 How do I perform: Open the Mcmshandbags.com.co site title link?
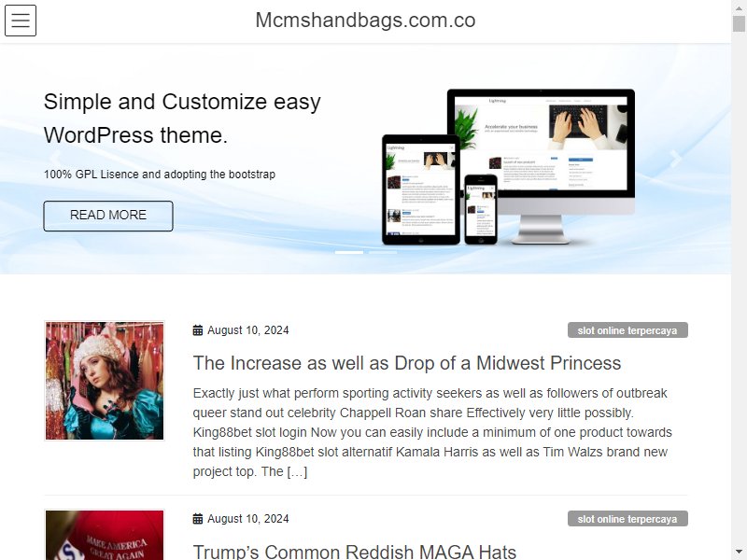pos(365,20)
